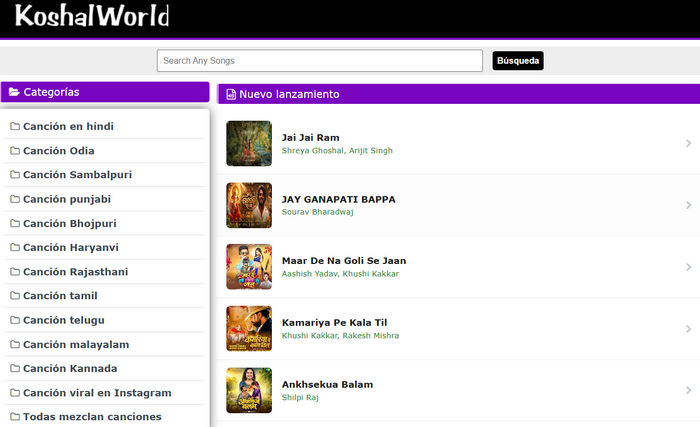Click folder icon next to Canción Rajasthani
Viewport: 700px width, 427px height.
[x=15, y=272]
